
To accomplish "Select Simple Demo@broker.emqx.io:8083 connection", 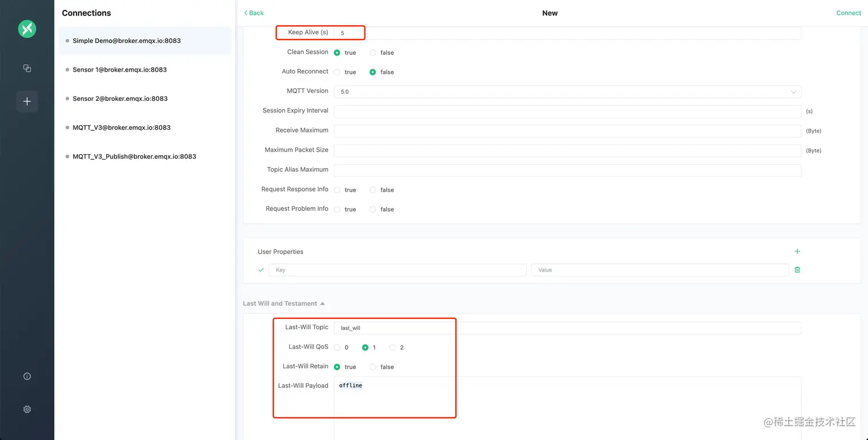I will tap(145, 41).
